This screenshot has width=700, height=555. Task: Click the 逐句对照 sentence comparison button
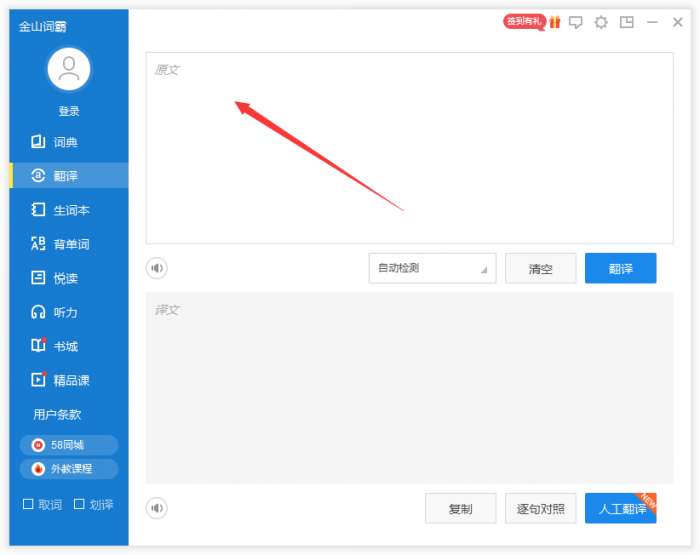pos(541,508)
